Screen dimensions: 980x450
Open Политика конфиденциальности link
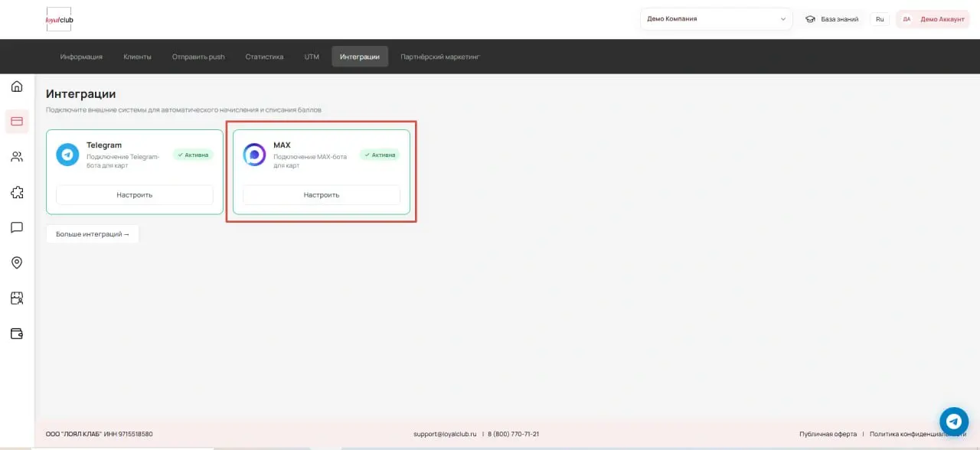[x=917, y=434]
